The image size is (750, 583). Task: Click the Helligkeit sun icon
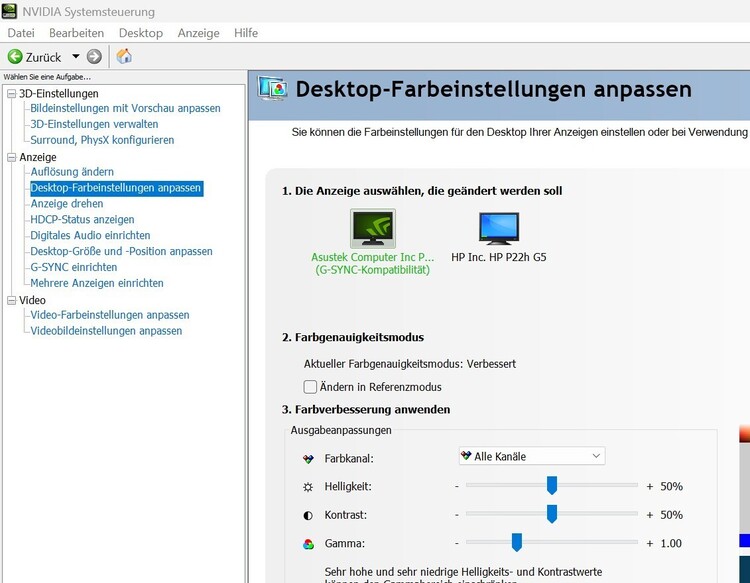coord(308,487)
